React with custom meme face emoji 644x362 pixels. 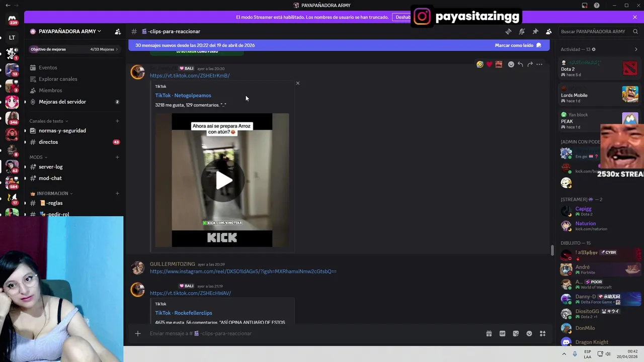pyautogui.click(x=499, y=64)
